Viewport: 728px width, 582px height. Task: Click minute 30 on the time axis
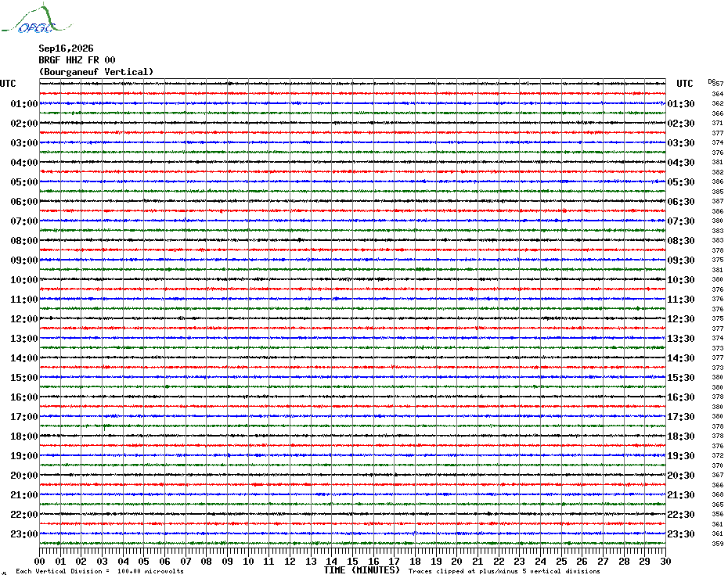click(x=666, y=561)
